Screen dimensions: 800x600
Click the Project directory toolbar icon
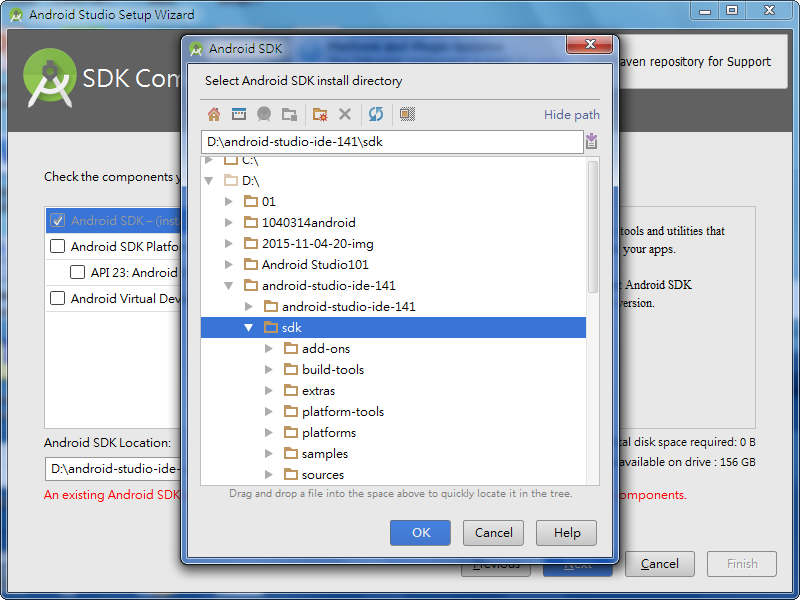click(x=264, y=114)
